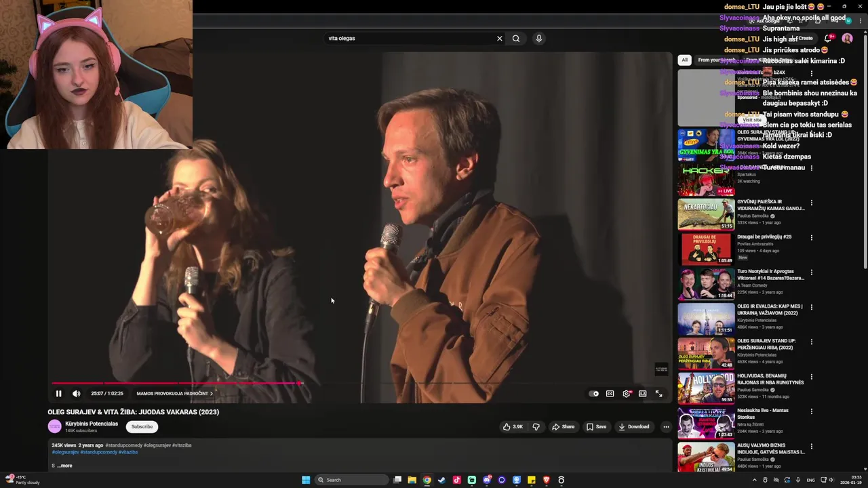Open File Explorer from the taskbar
This screenshot has width=868, height=488.
click(x=412, y=480)
